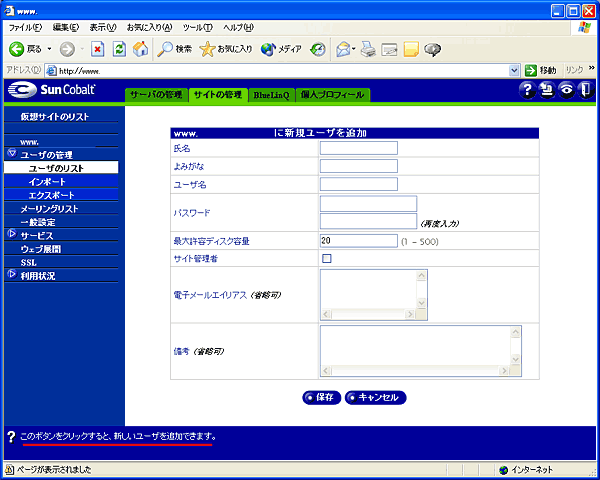Click the rightmost logout icon in Cobalt header
This screenshot has width=600, height=480.
coord(585,90)
